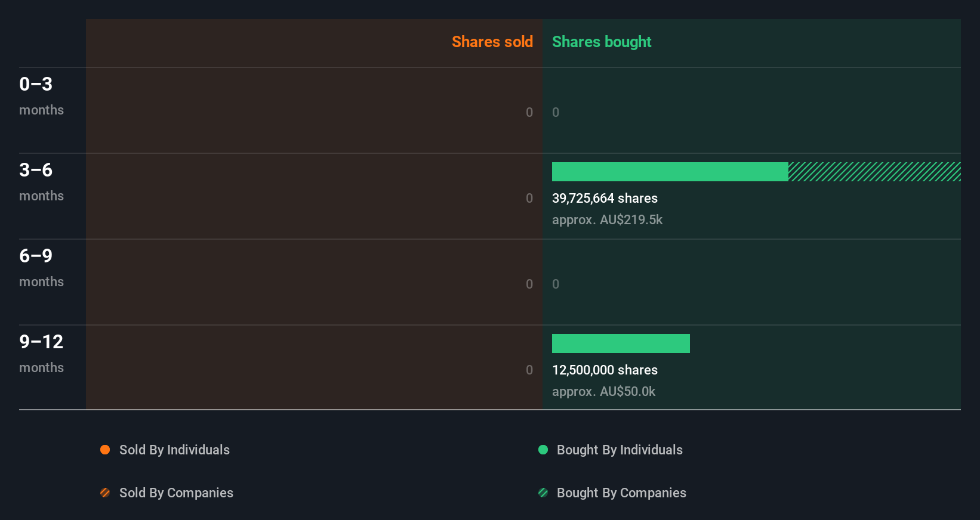Screen dimensions: 980x520
Task: Click the green Bought By Individuals legend dot
Action: point(543,450)
